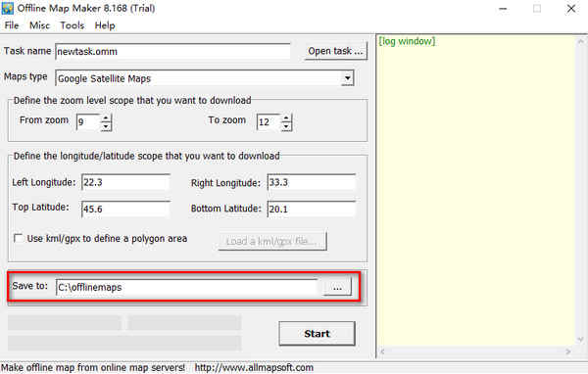The width and height of the screenshot is (588, 374).
Task: Click log window left scroll arrow
Action: 382,351
